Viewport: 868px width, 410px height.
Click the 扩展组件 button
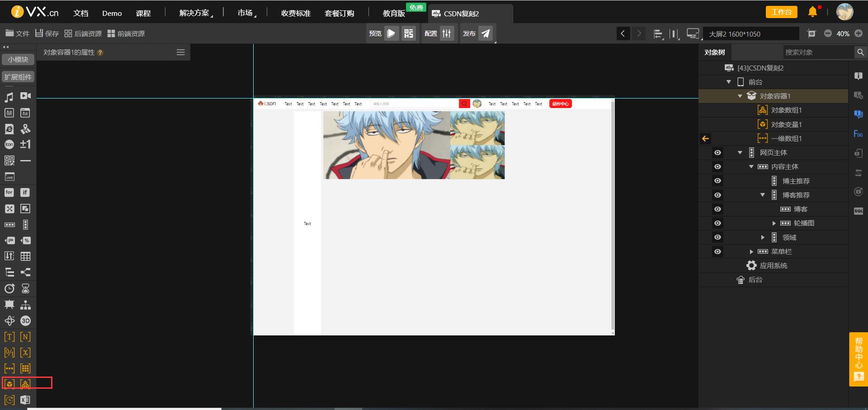pos(18,77)
